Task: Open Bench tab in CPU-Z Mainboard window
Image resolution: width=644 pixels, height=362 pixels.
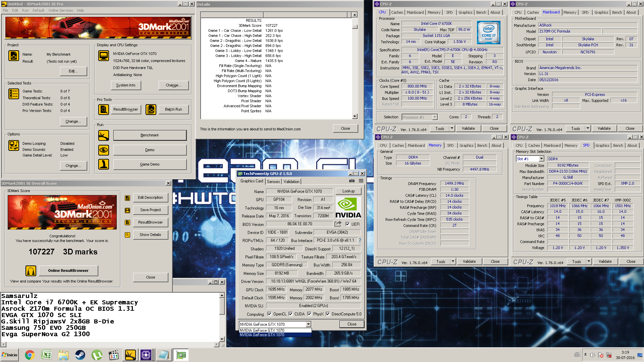Action: click(617, 12)
